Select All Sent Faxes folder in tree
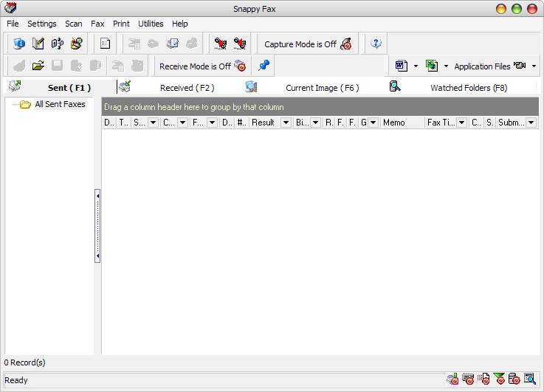Image resolution: width=544 pixels, height=392 pixels. click(x=60, y=104)
